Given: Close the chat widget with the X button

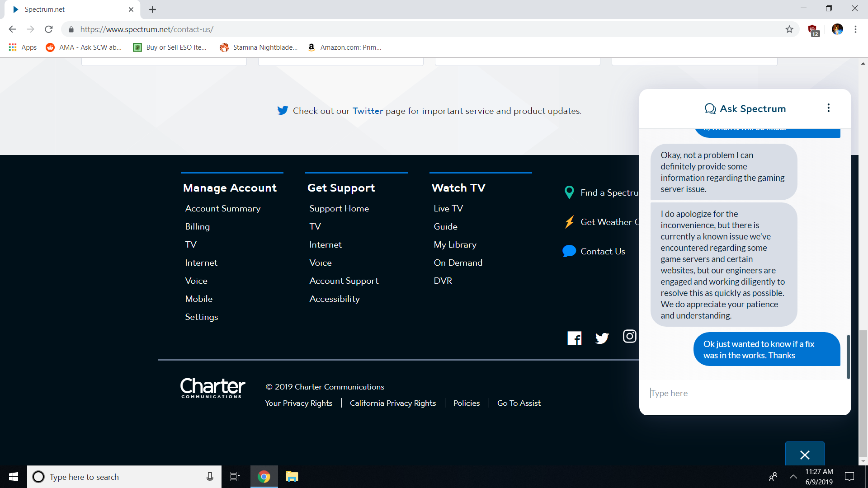Looking at the screenshot, I should point(805,455).
